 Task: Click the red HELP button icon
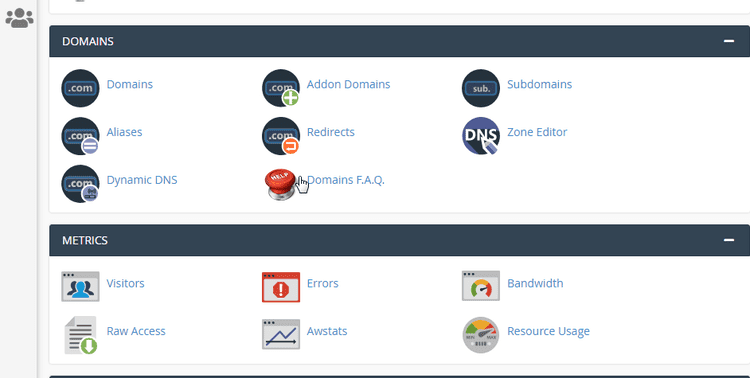[281, 184]
